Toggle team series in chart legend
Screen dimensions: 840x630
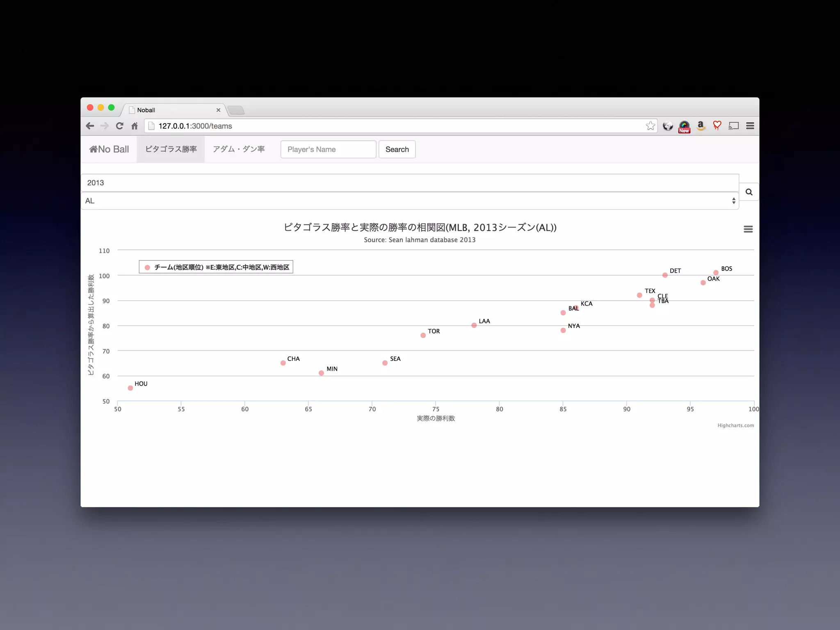[x=221, y=267]
